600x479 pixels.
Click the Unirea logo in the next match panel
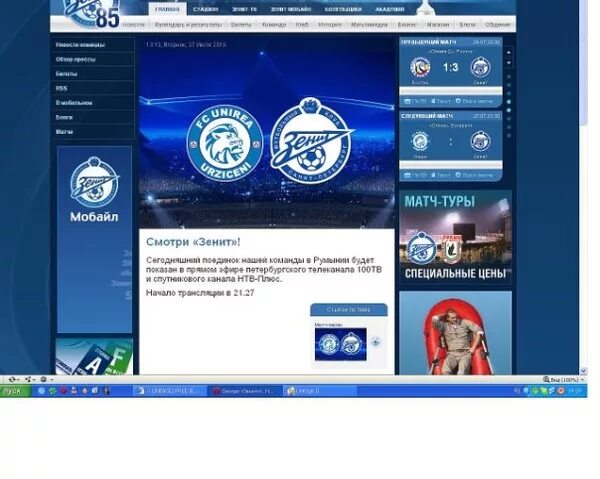pyautogui.click(x=420, y=141)
